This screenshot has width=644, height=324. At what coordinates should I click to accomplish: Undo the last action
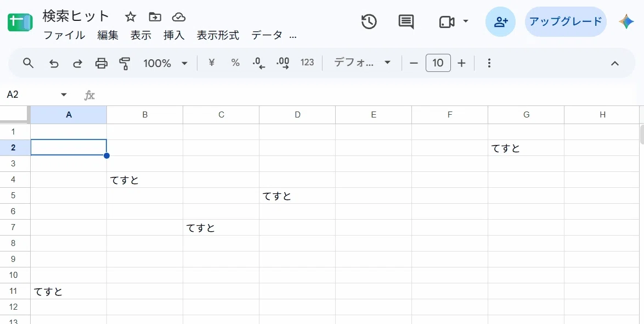(54, 63)
